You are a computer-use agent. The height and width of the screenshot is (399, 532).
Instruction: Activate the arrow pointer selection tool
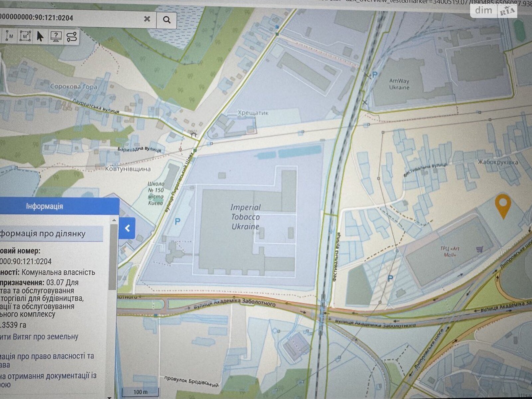click(40, 36)
